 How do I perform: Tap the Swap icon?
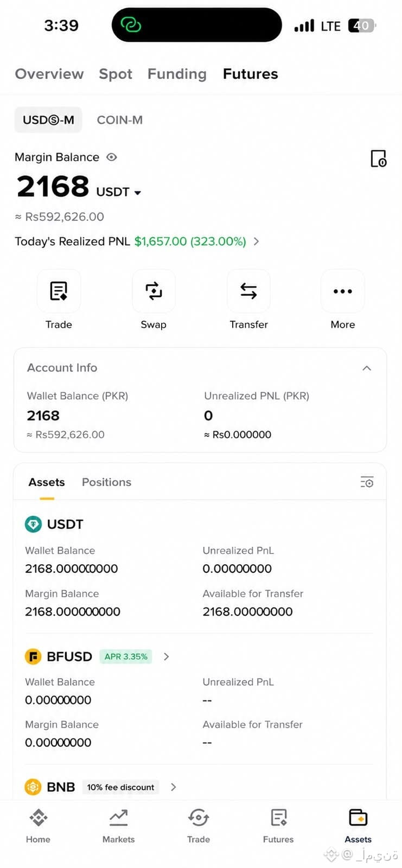click(x=154, y=291)
